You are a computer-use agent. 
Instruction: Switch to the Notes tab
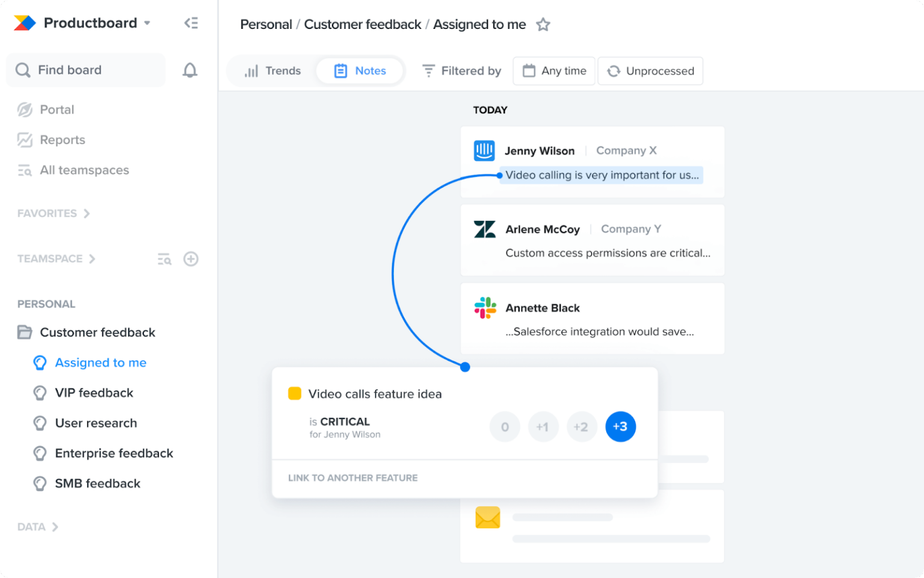pos(360,70)
